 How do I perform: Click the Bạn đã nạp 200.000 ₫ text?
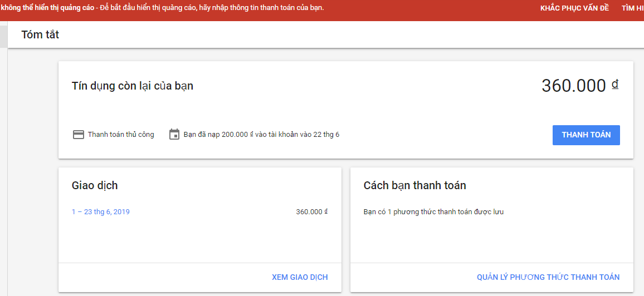click(261, 135)
